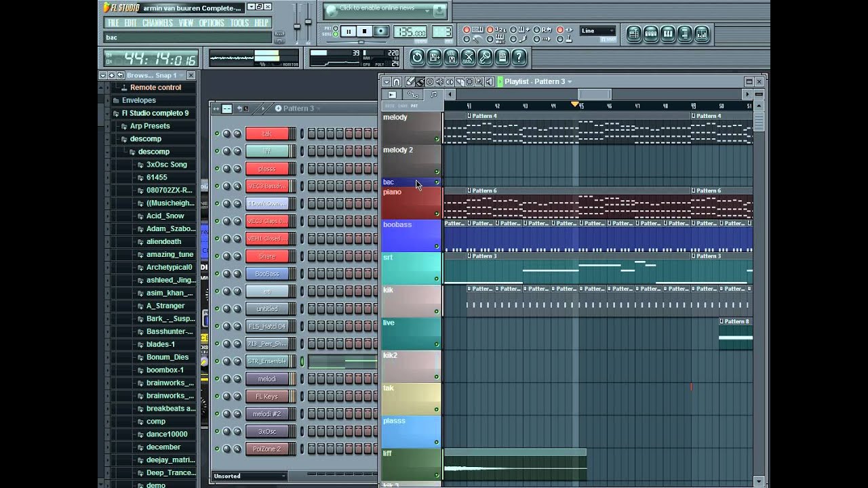Mute the tak channel in step sequencer
The image size is (868, 488).
(x=217, y=134)
